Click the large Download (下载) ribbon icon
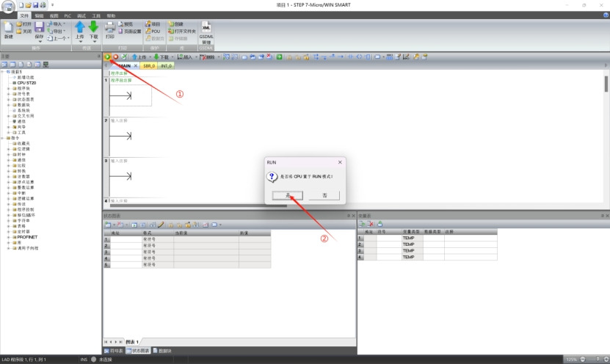Screen dimensions: 610x364 (93, 28)
